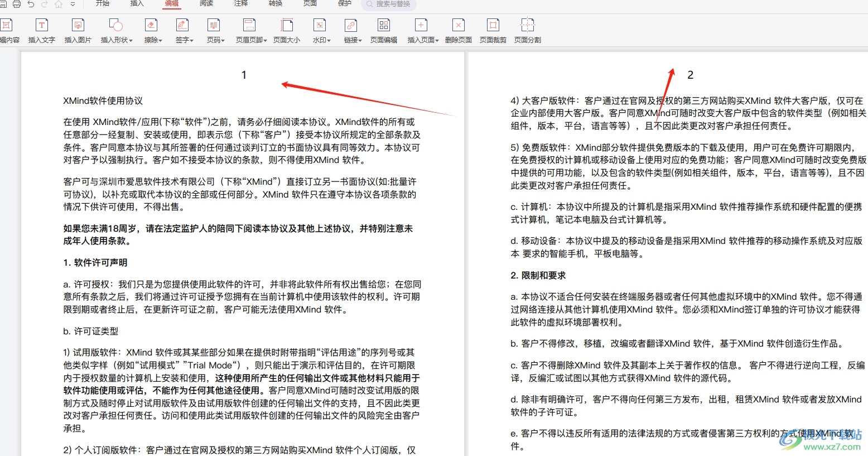The image size is (868, 456).
Task: Open the 转换 tab
Action: point(276,3)
